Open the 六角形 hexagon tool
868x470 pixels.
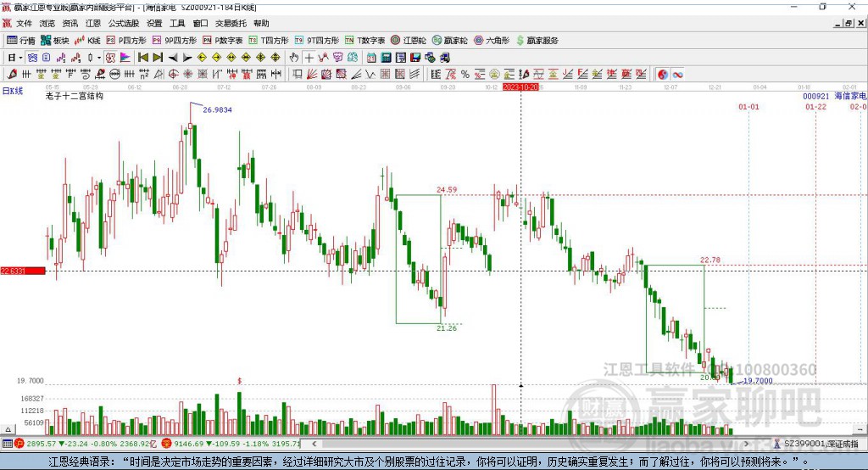coord(492,41)
